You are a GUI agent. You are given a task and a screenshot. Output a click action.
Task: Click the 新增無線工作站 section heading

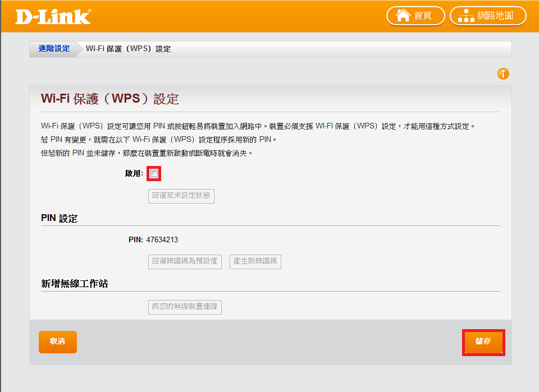coord(75,284)
